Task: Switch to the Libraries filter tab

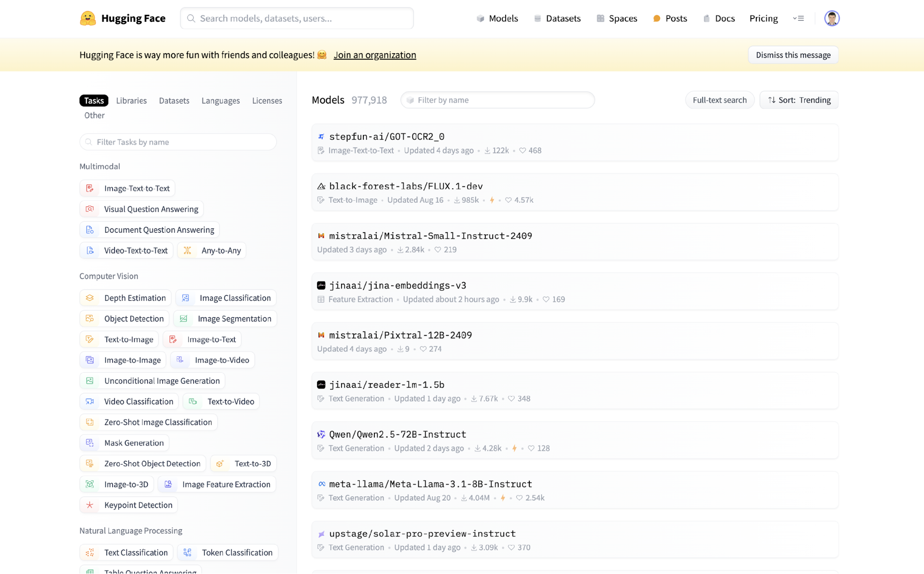Action: (x=131, y=100)
